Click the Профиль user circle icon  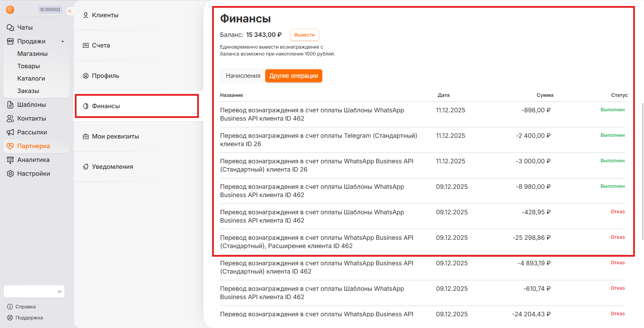click(x=86, y=76)
